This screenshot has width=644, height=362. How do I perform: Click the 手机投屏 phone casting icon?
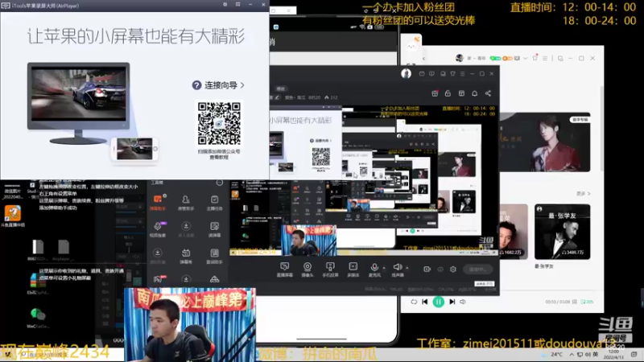[330, 269]
